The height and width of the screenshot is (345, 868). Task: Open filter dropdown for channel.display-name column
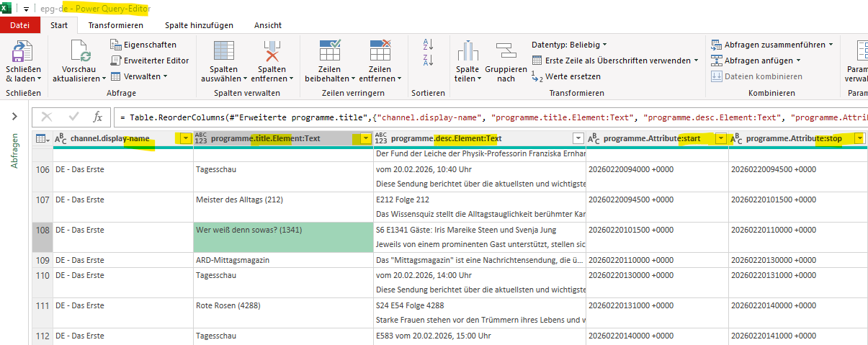[186, 138]
